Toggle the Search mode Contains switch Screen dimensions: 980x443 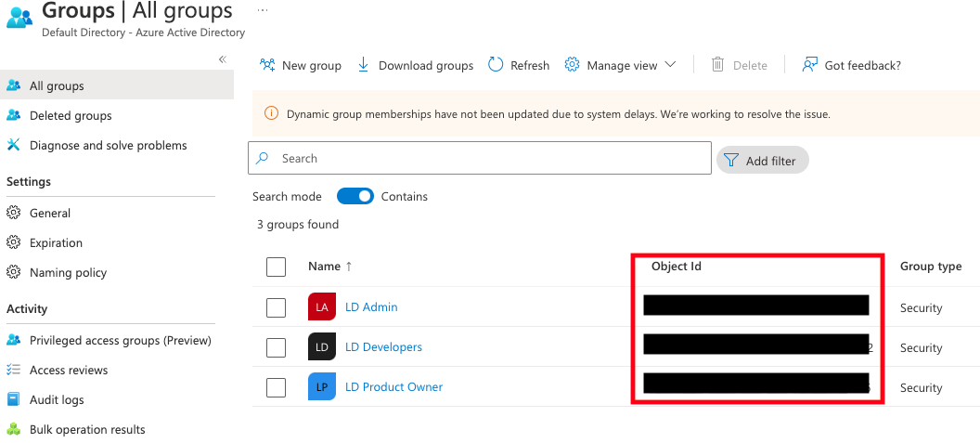(x=355, y=196)
